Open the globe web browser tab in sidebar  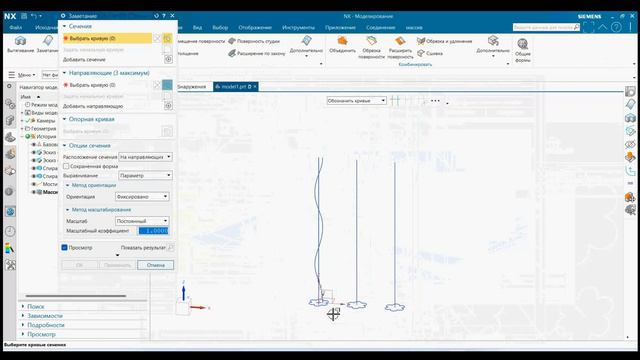click(x=10, y=211)
